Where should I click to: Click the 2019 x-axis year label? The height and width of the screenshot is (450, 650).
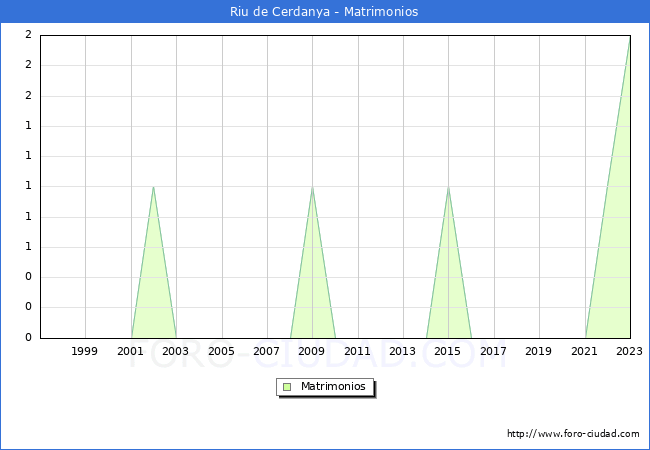coord(539,351)
